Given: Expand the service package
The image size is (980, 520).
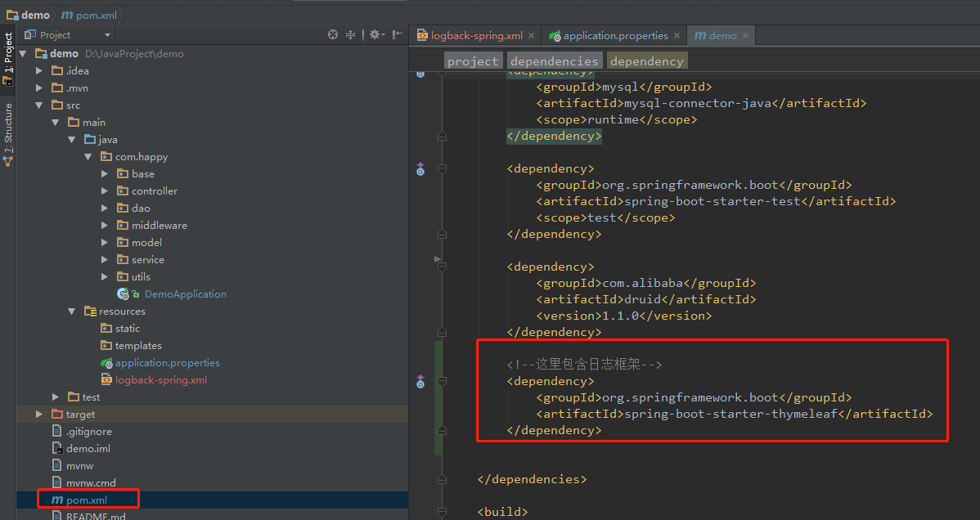Looking at the screenshot, I should (x=105, y=260).
